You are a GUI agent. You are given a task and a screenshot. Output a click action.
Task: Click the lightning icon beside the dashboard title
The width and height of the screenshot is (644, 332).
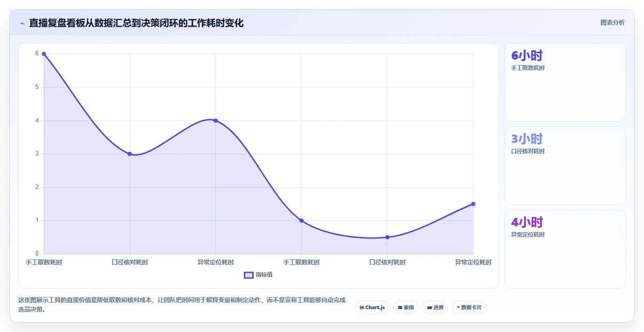click(x=22, y=23)
